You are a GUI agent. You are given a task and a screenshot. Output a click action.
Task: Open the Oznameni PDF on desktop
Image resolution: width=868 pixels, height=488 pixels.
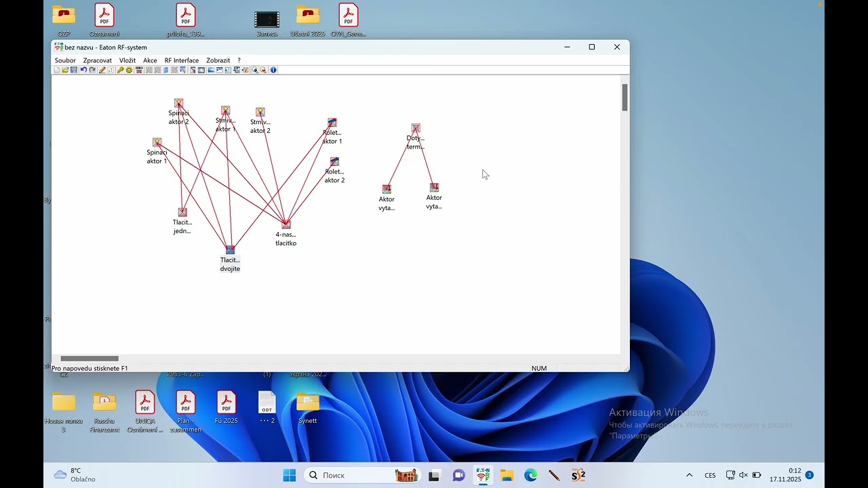104,20
